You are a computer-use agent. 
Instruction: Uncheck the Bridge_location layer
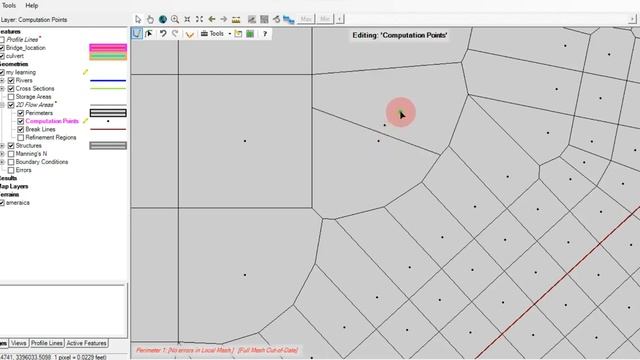tap(2, 48)
